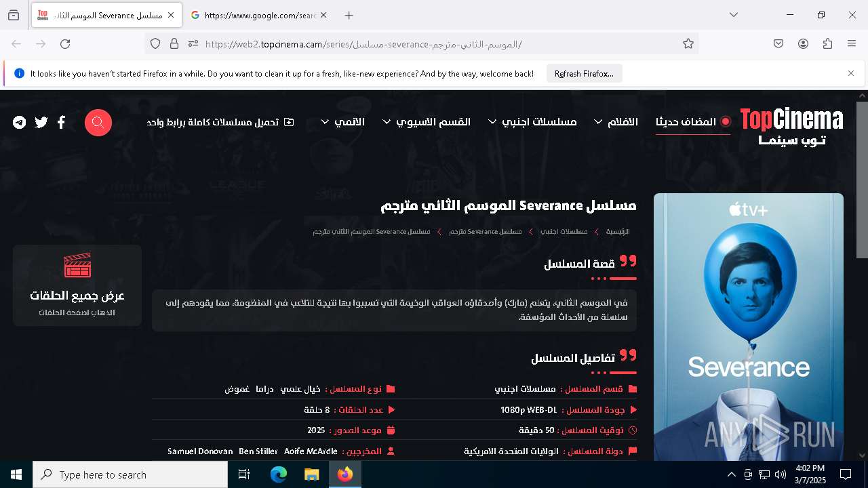The height and width of the screenshot is (488, 868).
Task: Click the page vertical scrollbar thumb
Action: pos(862,180)
